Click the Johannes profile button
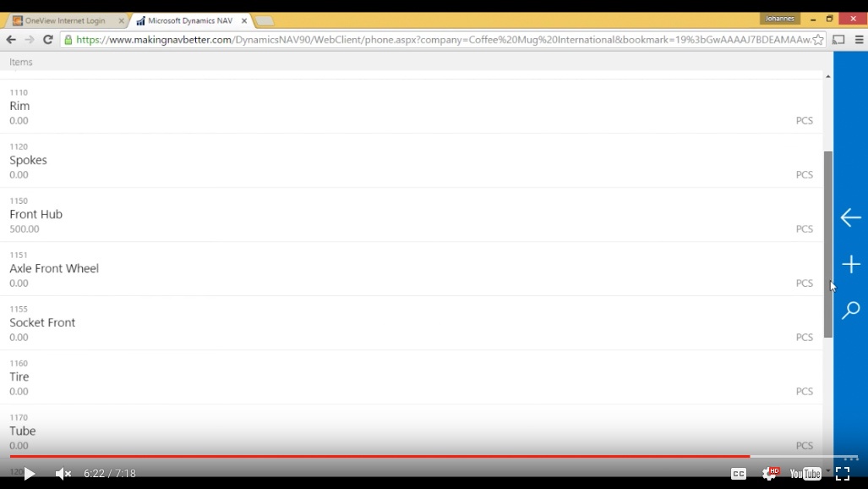Screen dimensions: 868x489 pyautogui.click(x=779, y=19)
